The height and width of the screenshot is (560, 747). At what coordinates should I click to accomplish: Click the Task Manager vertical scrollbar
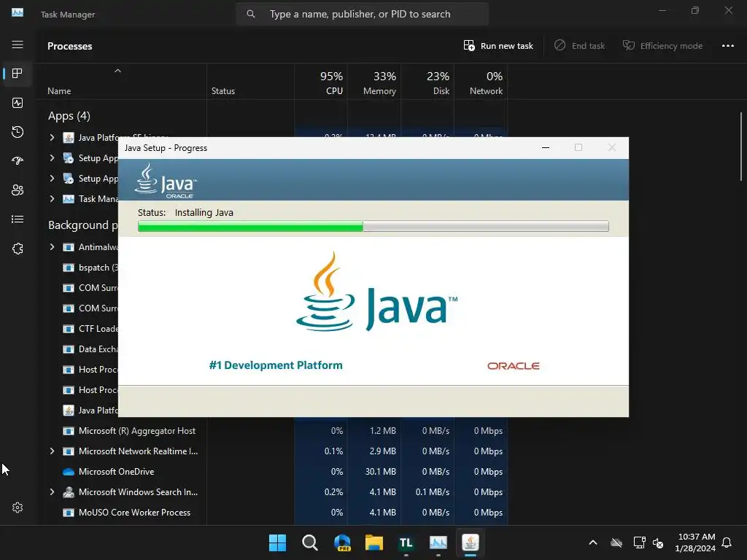tap(741, 146)
